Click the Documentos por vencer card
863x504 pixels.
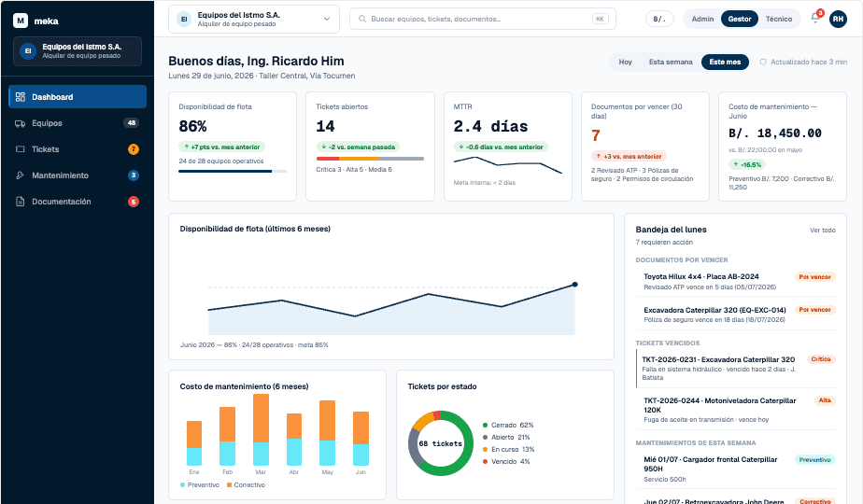point(645,147)
